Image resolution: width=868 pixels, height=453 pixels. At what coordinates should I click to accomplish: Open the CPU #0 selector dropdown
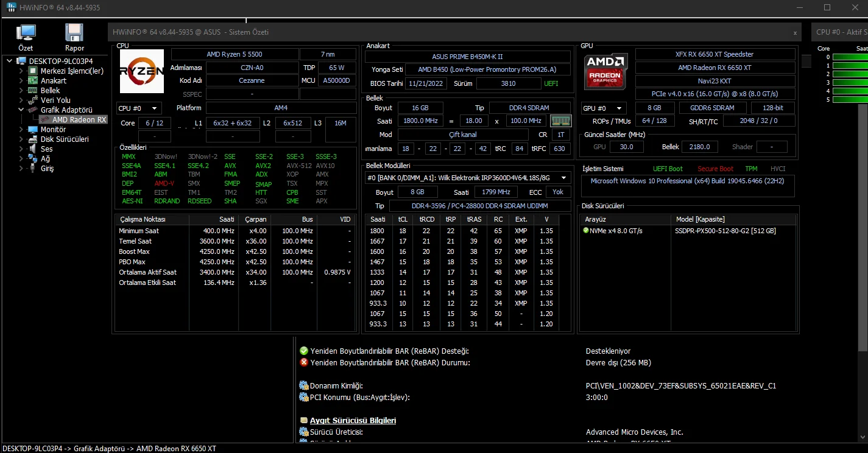click(139, 108)
